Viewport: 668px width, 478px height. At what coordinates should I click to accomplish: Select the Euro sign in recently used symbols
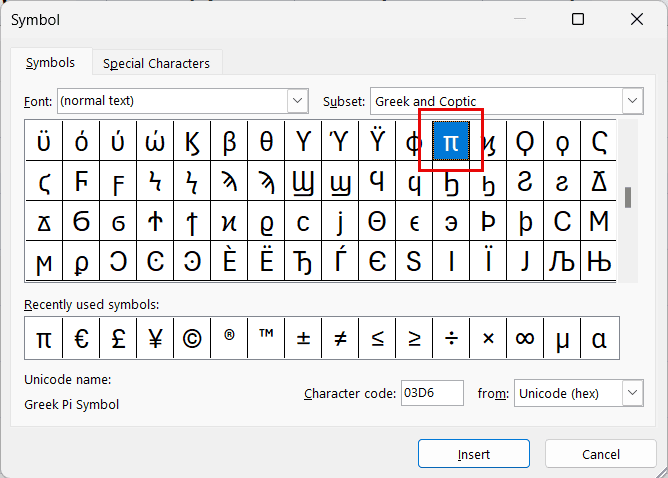[x=81, y=339]
